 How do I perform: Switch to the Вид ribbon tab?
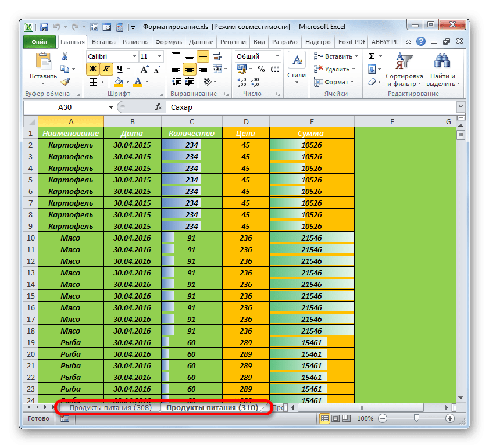(259, 42)
